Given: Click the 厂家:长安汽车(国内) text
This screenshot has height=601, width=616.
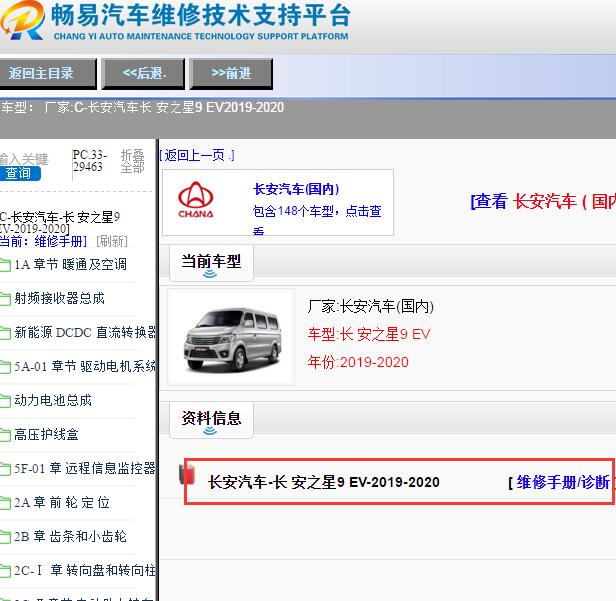Looking at the screenshot, I should click(x=370, y=306).
